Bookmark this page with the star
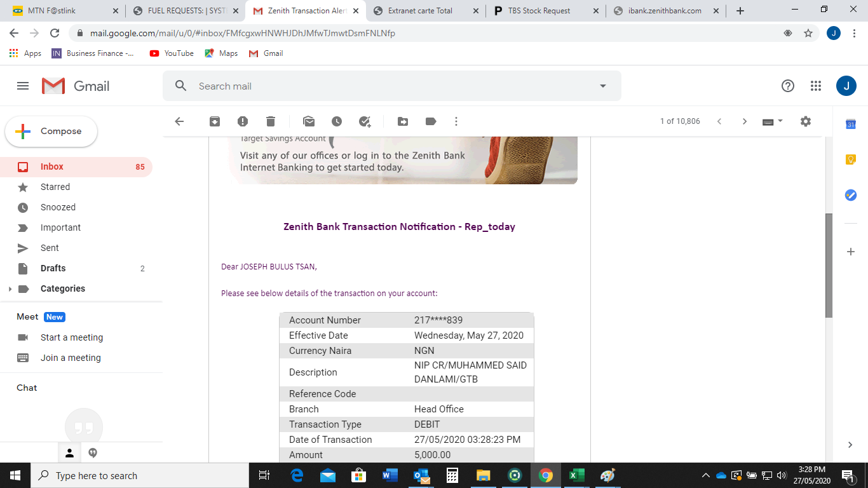The height and width of the screenshot is (488, 868). click(x=808, y=33)
